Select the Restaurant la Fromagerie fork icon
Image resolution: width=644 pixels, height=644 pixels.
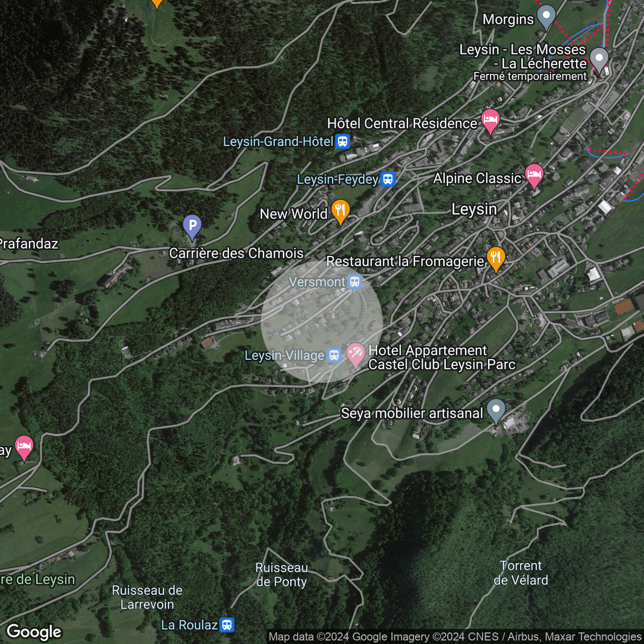click(x=496, y=258)
